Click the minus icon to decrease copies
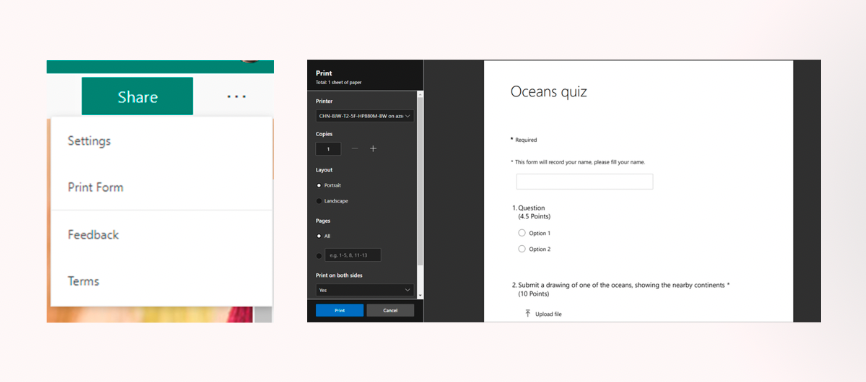Viewport: 866px width, 382px height. tap(355, 148)
